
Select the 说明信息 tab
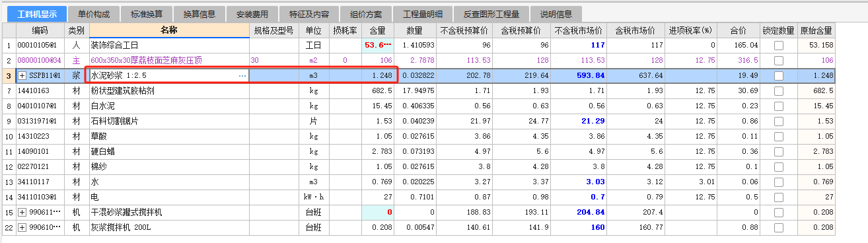click(x=556, y=14)
